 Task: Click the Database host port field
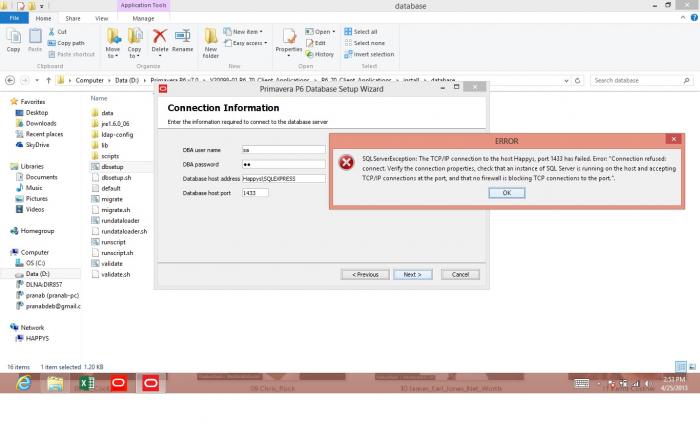pyautogui.click(x=255, y=193)
